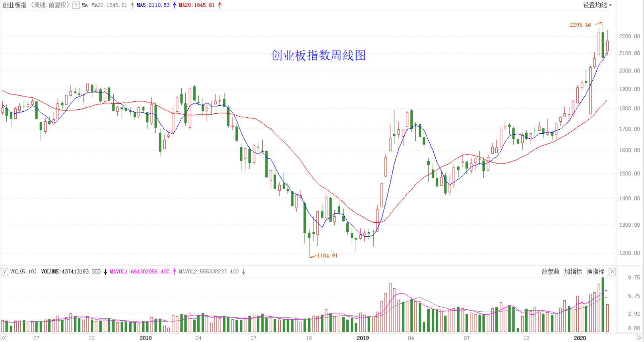Click the 换指标 button

[595, 272]
